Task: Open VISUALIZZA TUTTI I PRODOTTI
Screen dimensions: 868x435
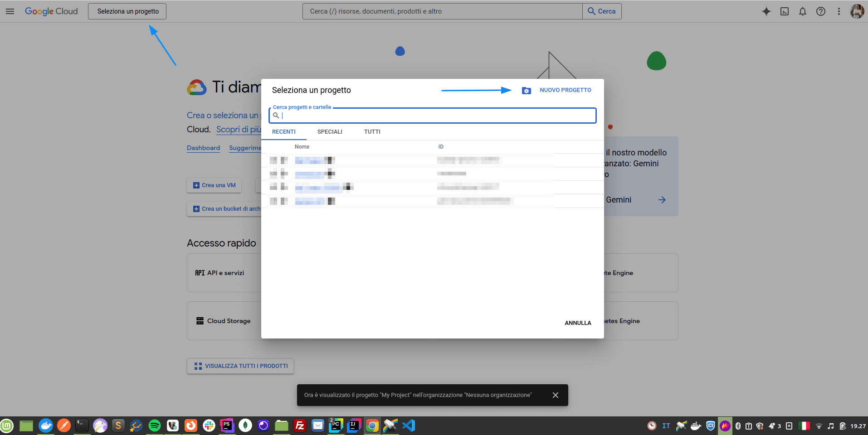Action: click(240, 366)
